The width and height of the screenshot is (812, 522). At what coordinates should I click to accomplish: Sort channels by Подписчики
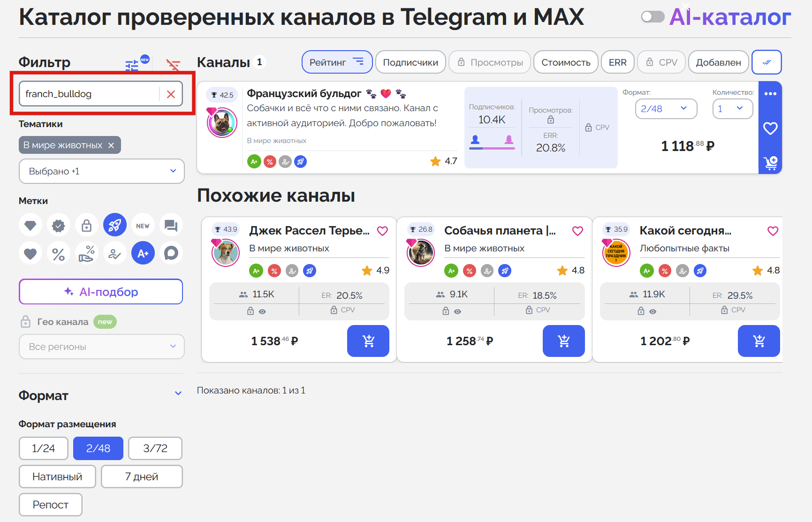(x=410, y=62)
